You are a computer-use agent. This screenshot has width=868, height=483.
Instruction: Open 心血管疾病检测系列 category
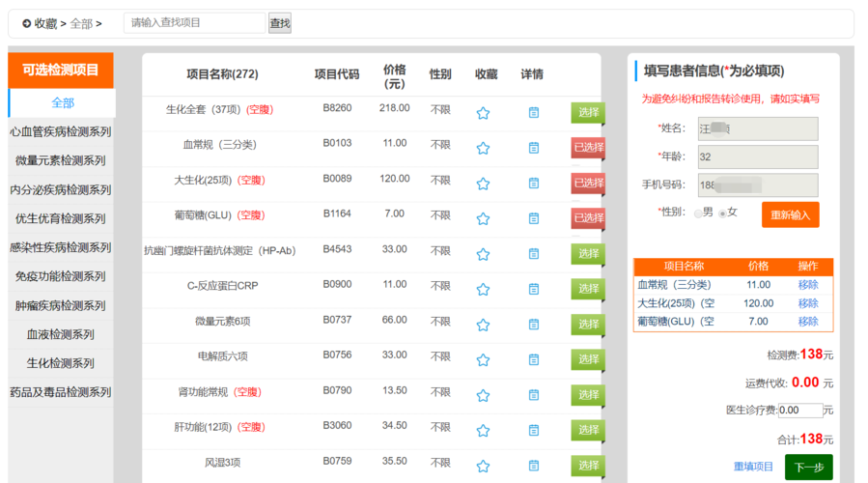tap(61, 131)
